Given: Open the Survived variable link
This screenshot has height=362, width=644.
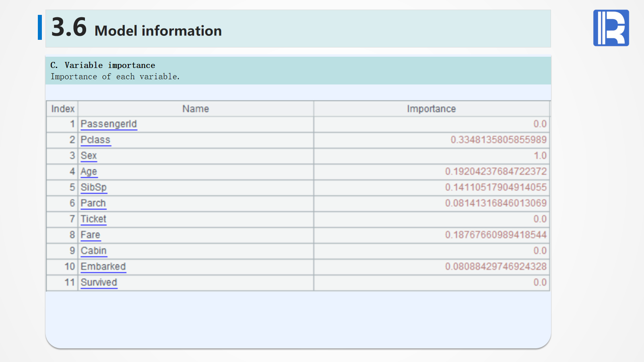Looking at the screenshot, I should [x=99, y=282].
